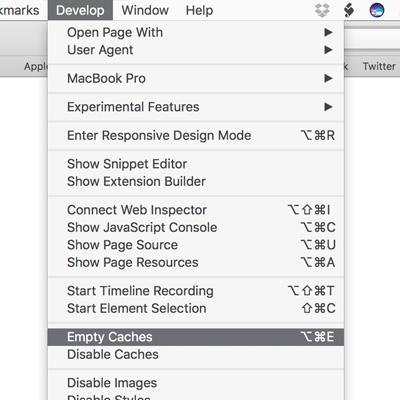The width and height of the screenshot is (400, 400).
Task: Expand the MacBook Pro submenu arrow
Action: (328, 79)
